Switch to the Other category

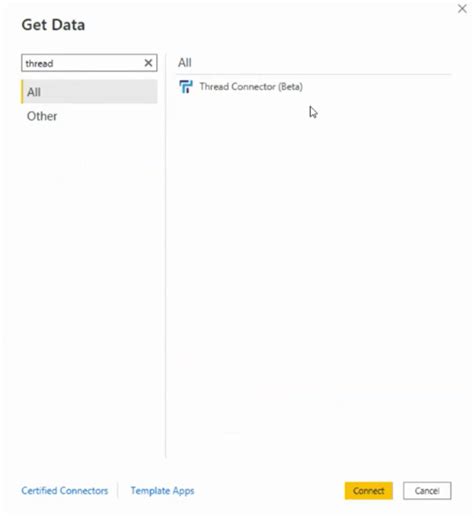click(42, 116)
